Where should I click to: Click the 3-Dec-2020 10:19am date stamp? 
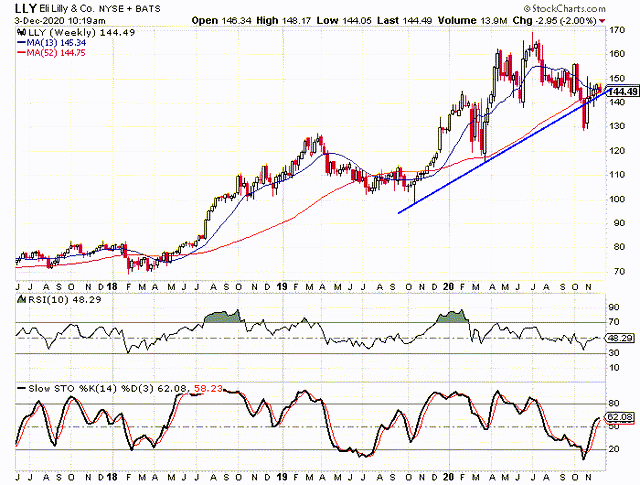coord(60,21)
